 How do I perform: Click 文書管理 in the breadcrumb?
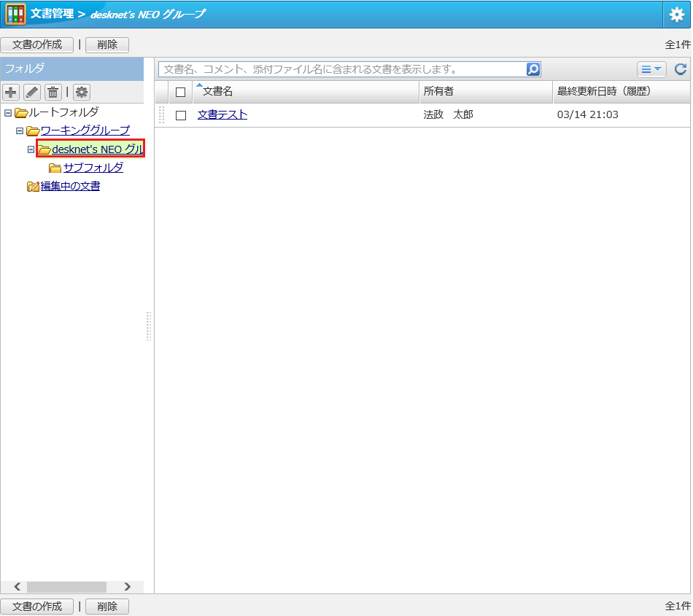(x=52, y=14)
